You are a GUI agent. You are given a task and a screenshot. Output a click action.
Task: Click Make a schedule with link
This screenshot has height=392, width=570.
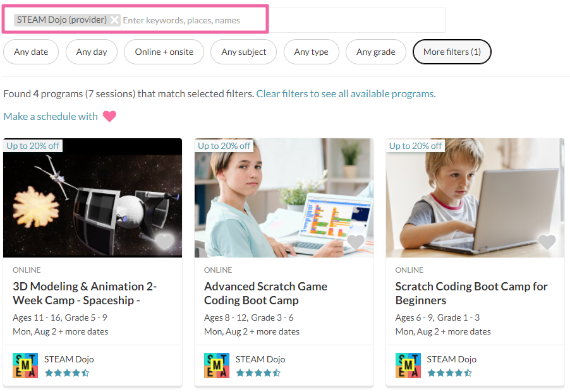coord(51,116)
